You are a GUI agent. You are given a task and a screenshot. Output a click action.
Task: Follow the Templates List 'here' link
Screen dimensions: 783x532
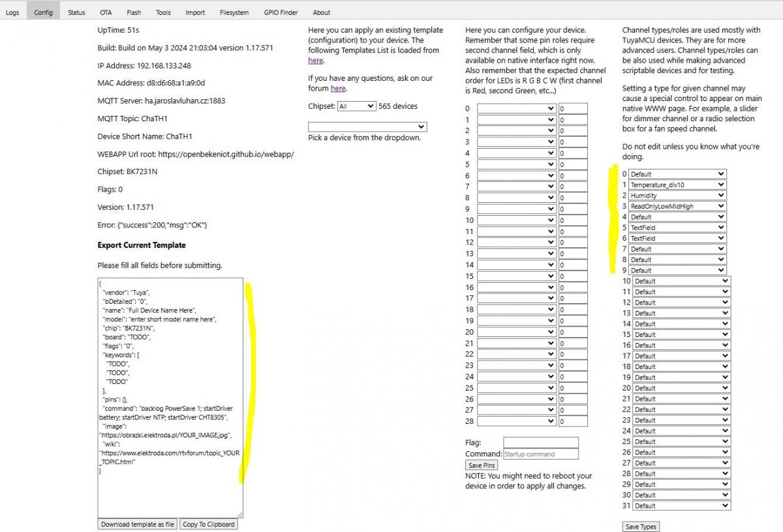(x=316, y=60)
